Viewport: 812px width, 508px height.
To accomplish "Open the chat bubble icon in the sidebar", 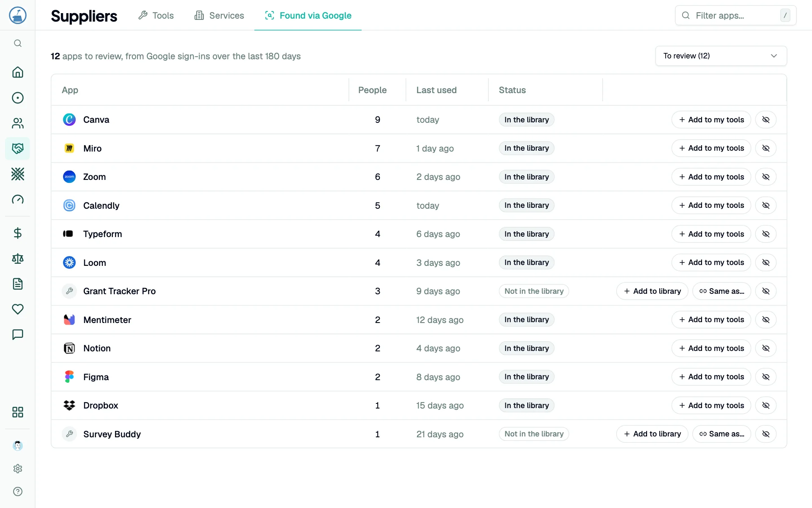I will (x=18, y=335).
